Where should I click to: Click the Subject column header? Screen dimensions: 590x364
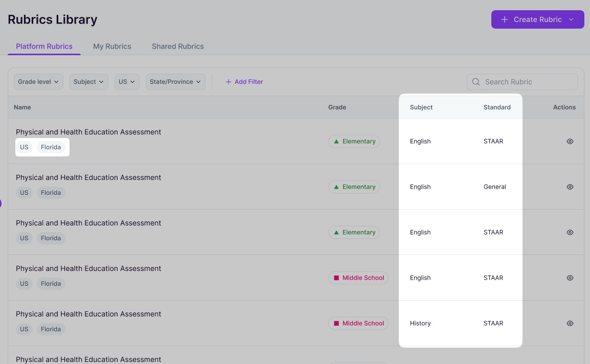[x=421, y=107]
